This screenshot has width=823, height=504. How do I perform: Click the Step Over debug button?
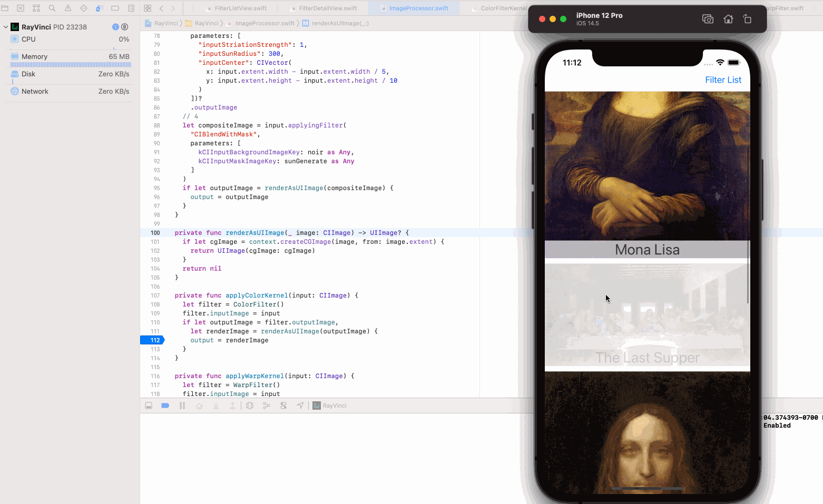point(199,406)
